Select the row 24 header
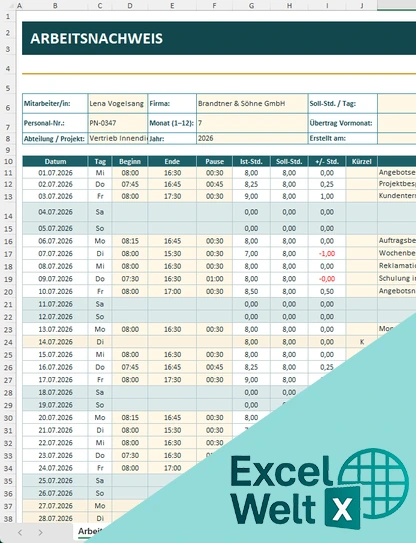Image resolution: width=416 pixels, height=543 pixels. [x=8, y=342]
